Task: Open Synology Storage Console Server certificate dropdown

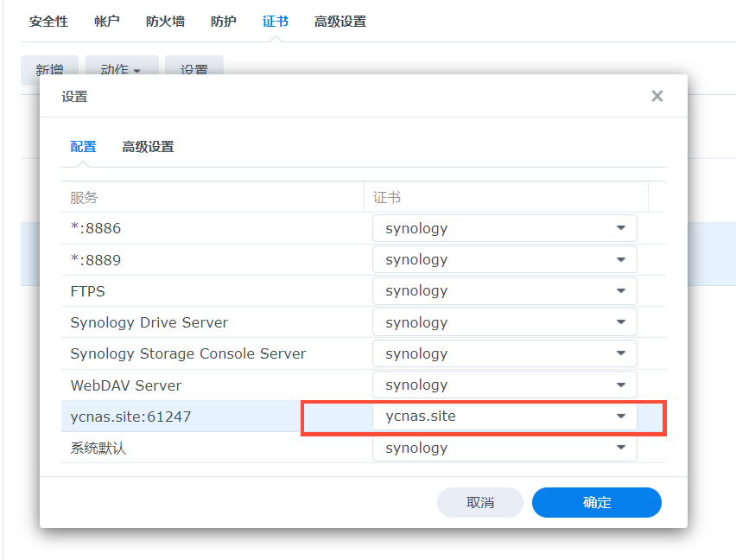Action: [x=504, y=353]
